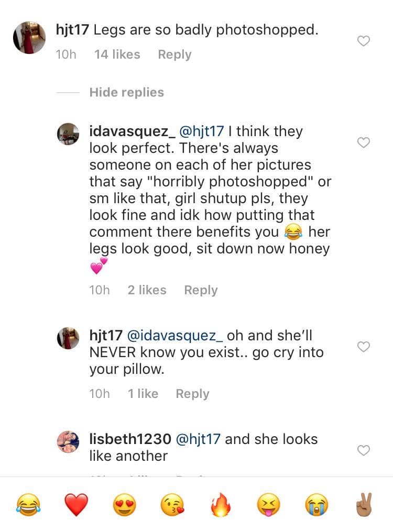Select the tongue-out squinting emoji
The height and width of the screenshot is (532, 393).
268,505
